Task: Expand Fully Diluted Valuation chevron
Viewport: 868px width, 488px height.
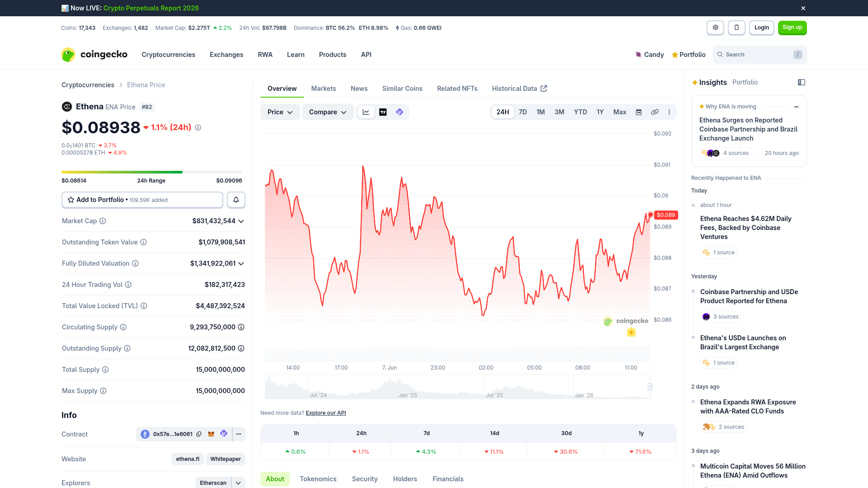Action: pyautogui.click(x=241, y=264)
